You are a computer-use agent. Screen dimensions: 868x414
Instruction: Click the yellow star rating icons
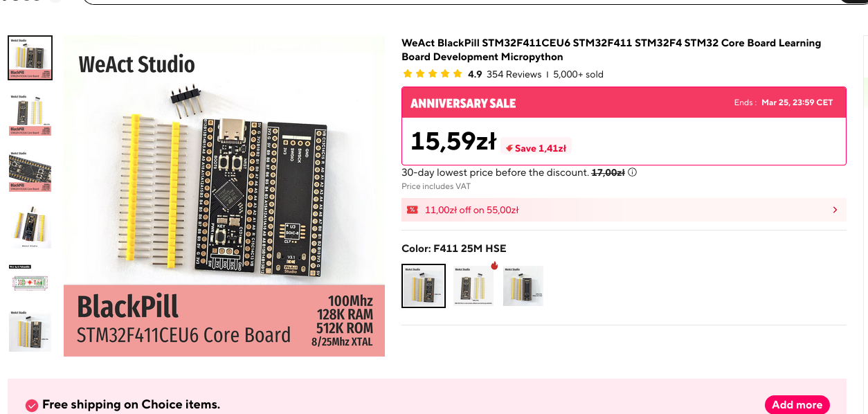[x=433, y=74]
